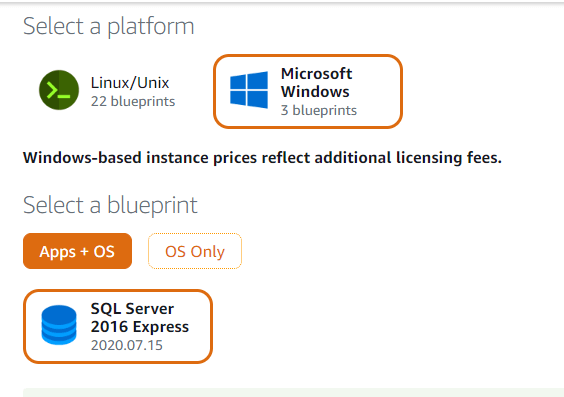564x397 pixels.
Task: Click the version date 2020.07.15
Action: tap(127, 345)
